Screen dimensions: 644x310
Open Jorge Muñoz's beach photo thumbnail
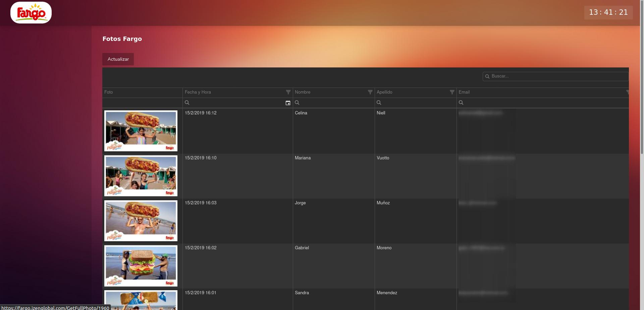coord(141,221)
